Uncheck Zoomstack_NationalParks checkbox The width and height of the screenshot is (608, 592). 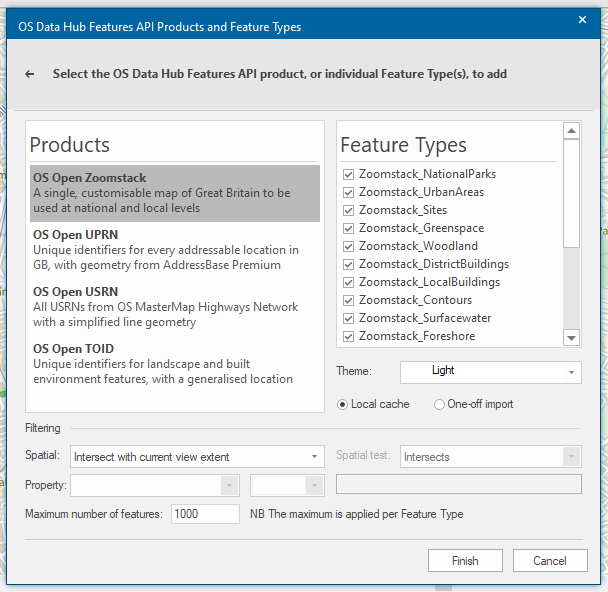click(348, 174)
